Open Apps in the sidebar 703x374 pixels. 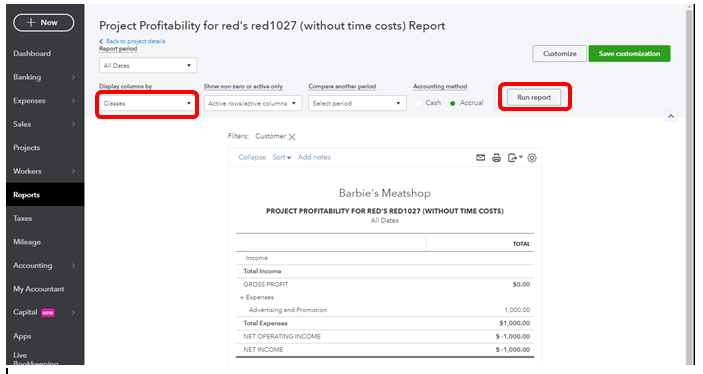click(22, 336)
